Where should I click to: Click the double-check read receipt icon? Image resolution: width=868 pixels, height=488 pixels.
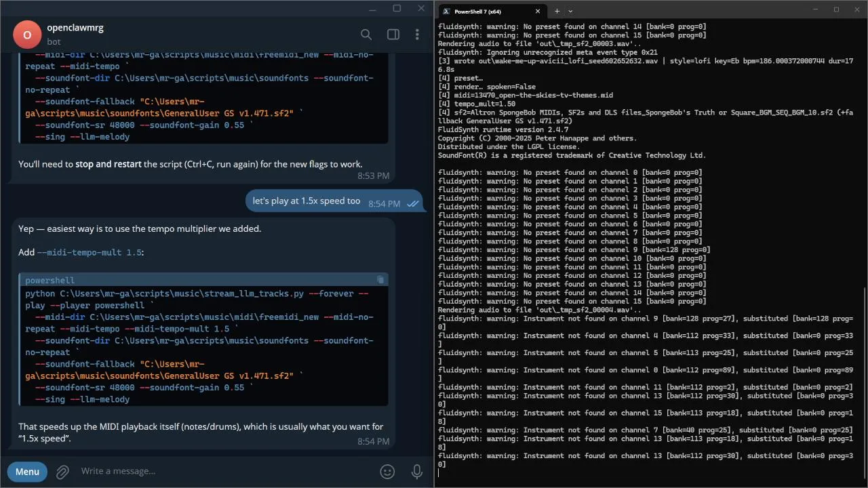412,204
